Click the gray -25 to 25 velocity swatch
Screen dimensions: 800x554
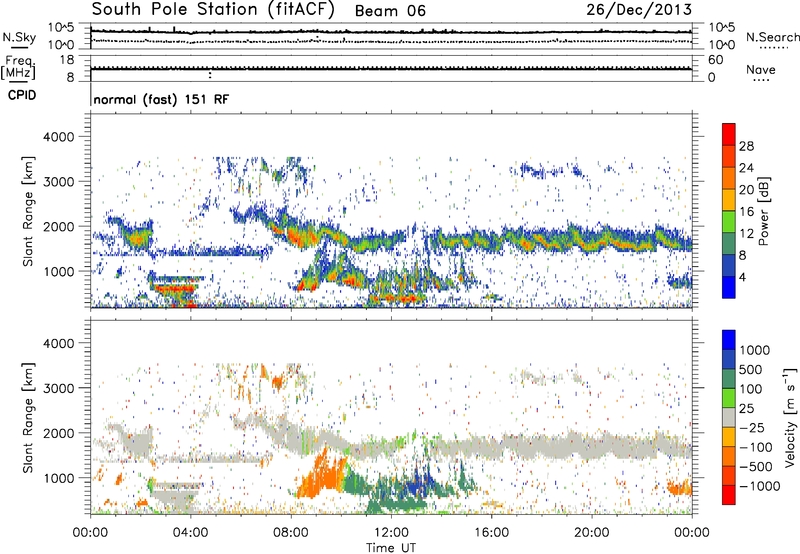pyautogui.click(x=729, y=418)
